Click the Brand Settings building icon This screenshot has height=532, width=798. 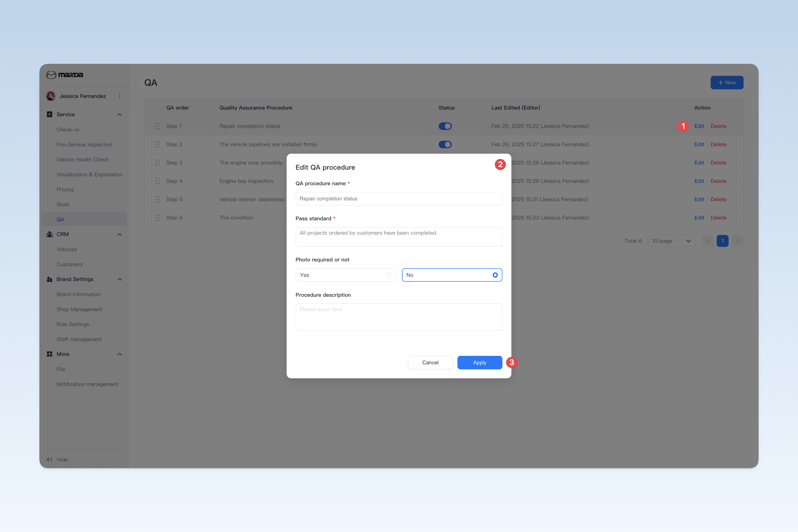point(49,279)
